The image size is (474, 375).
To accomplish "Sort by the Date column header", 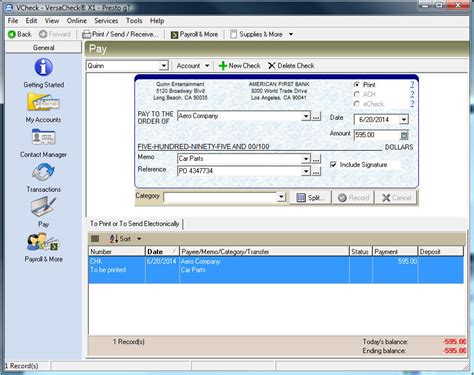I will [x=162, y=252].
